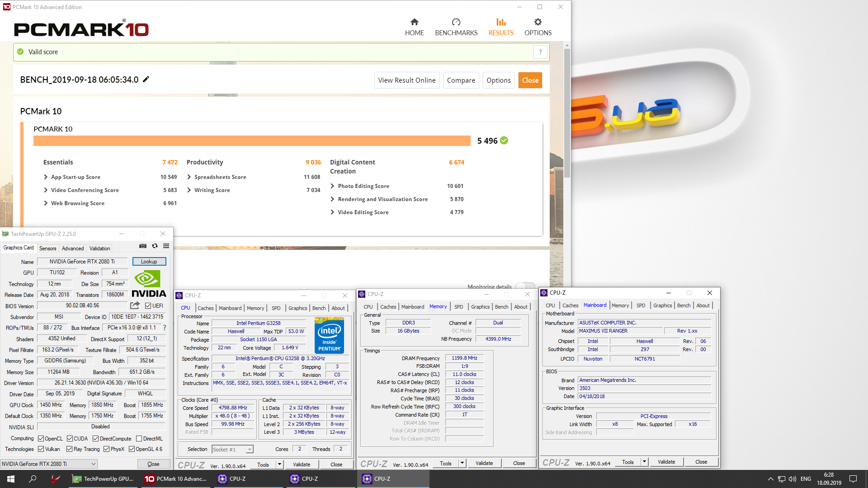Click View Result Online button
This screenshot has height=488, width=868.
(407, 80)
